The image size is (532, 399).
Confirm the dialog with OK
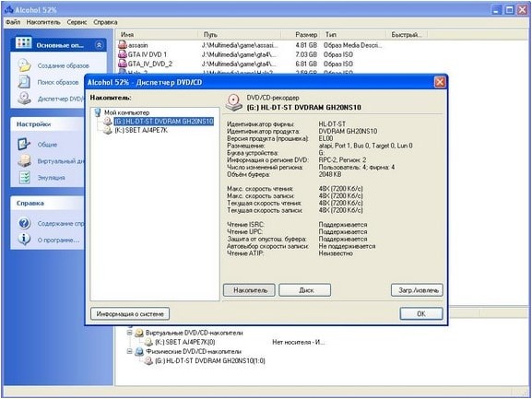click(421, 314)
